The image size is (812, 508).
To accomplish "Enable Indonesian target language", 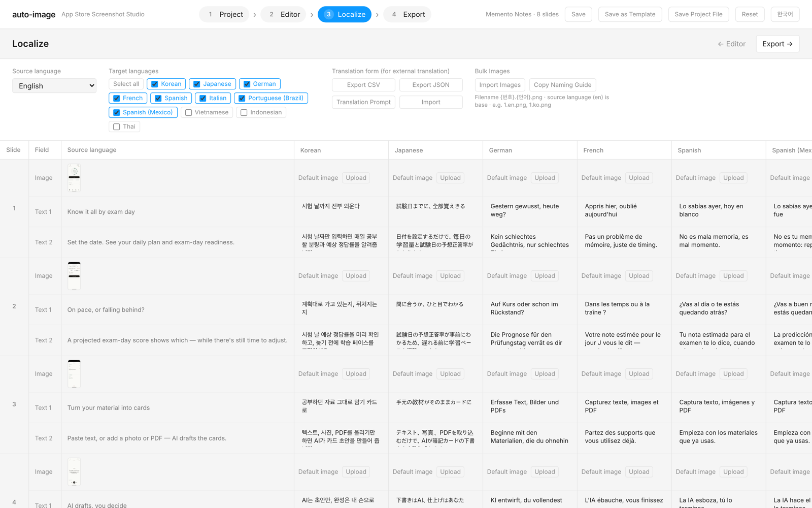I will click(x=244, y=113).
